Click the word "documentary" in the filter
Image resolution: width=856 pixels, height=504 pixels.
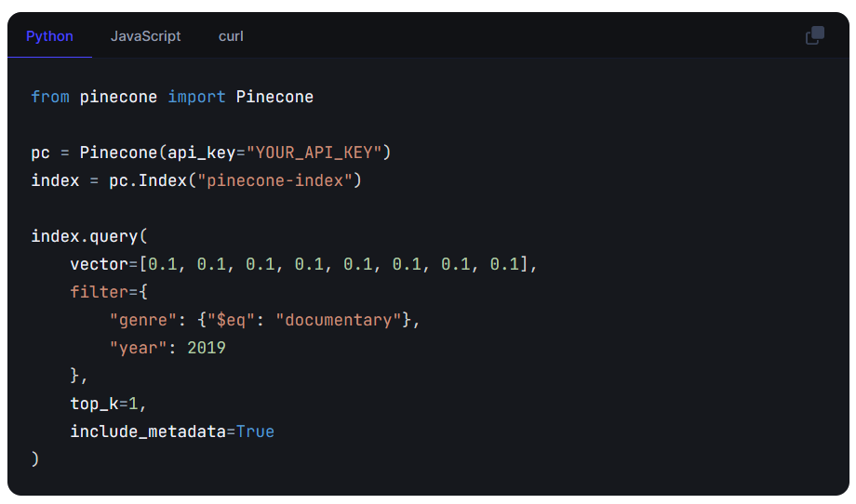[343, 320]
